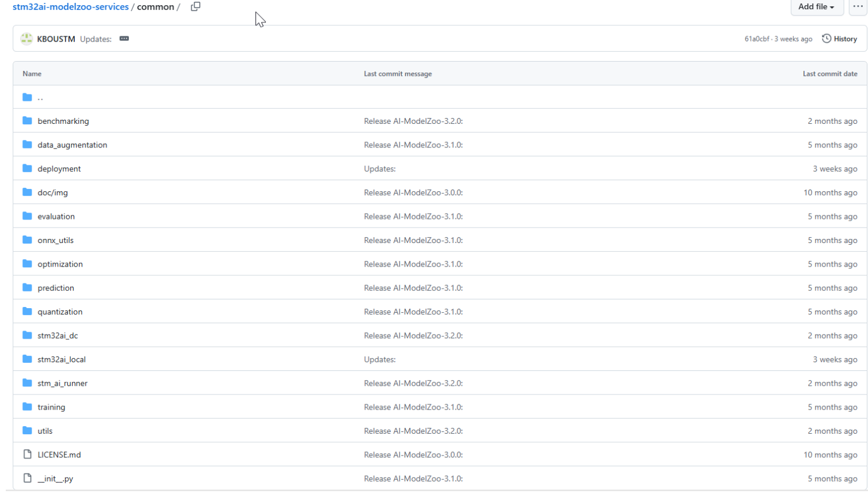Click the KBOUSTM avatar icon

(26, 39)
